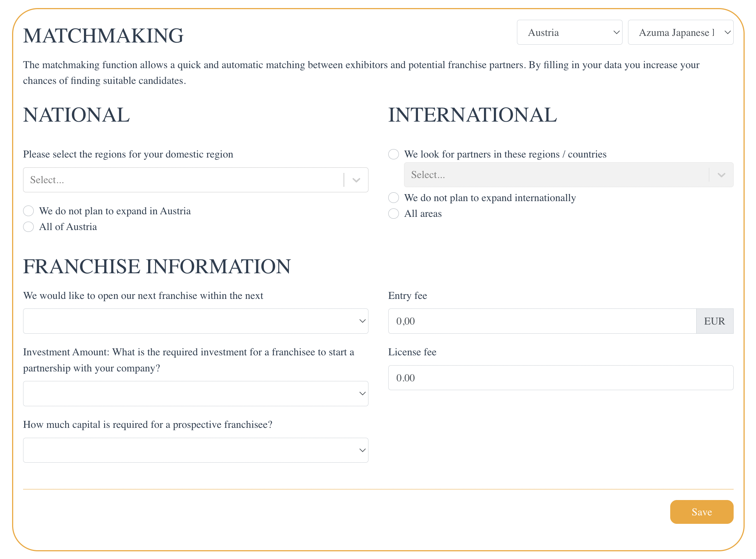Click the FRANCHISE INFORMATION heading

157,266
